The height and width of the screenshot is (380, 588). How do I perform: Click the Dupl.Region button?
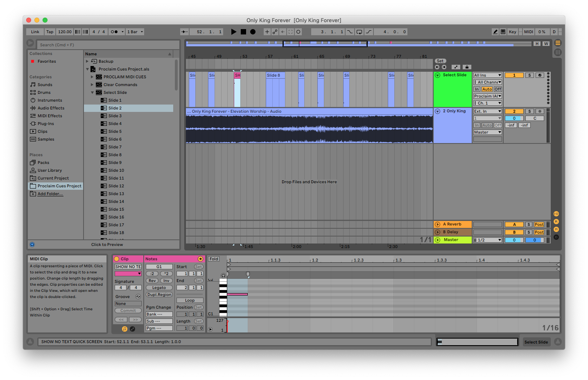[159, 295]
